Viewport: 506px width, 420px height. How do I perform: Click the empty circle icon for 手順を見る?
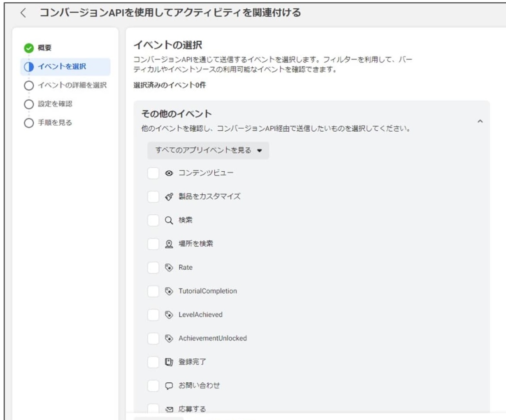pos(29,123)
